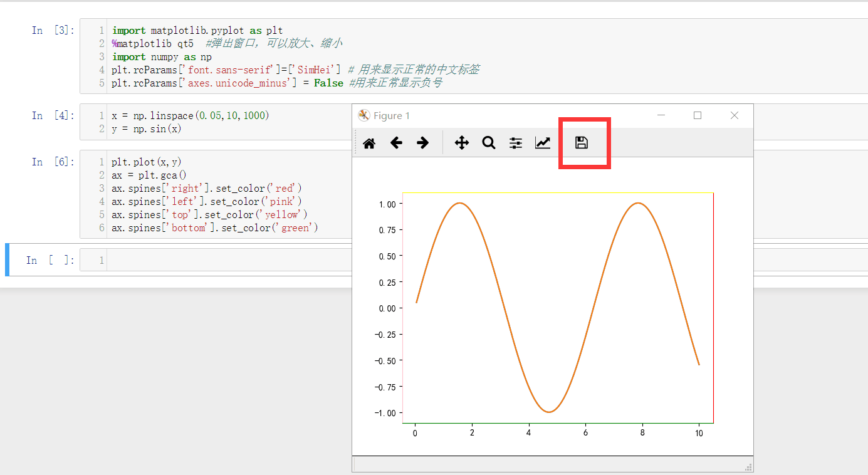Click the 'ax = plt.gca()' code line

[x=149, y=175]
